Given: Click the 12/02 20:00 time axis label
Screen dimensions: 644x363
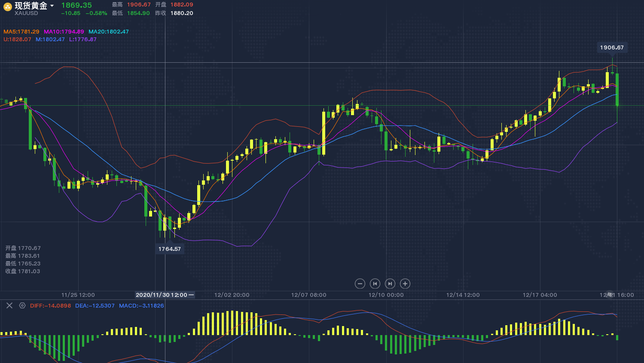Looking at the screenshot, I should pos(232,295).
